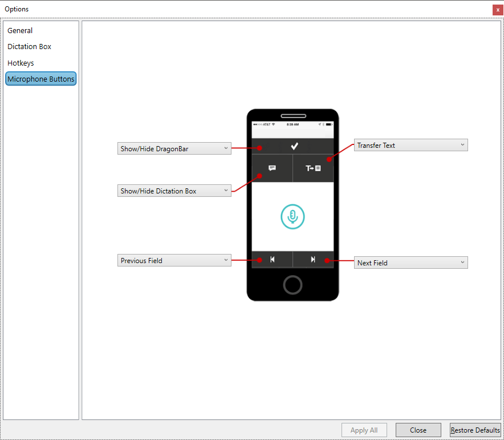Viewport: 504px width, 440px height.
Task: Open the Transfer Text dropdown
Action: click(x=411, y=145)
